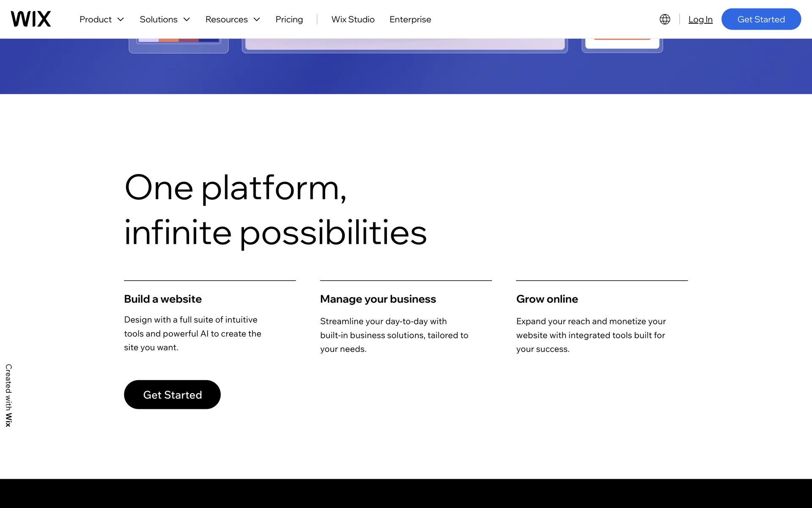
Task: Expand the Product dropdown menu
Action: 96,19
